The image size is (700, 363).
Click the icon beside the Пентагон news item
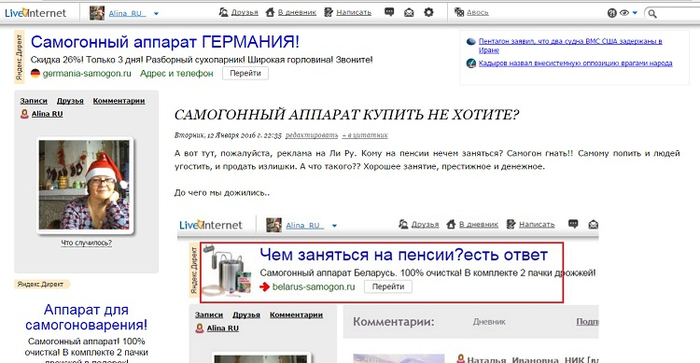tap(471, 42)
